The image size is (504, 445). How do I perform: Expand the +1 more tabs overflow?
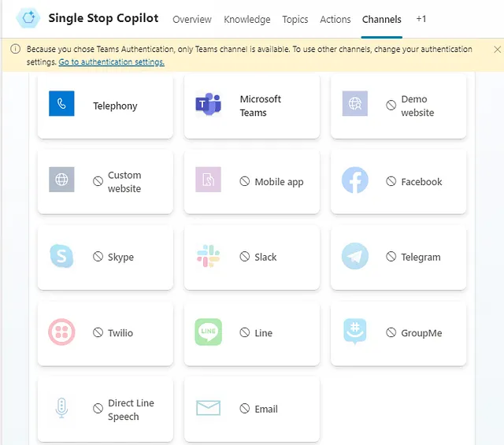click(x=421, y=19)
